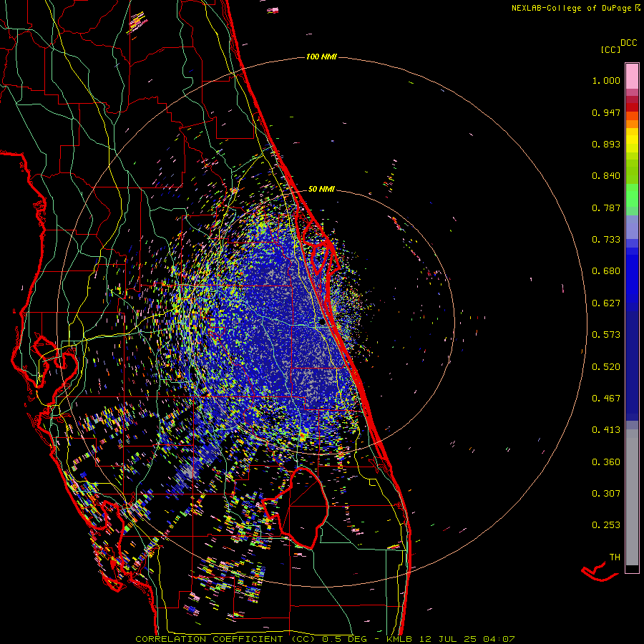Click the 12 JUL 25 04:07 timestamp
Image resolution: width=644 pixels, height=644 pixels.
click(467, 639)
